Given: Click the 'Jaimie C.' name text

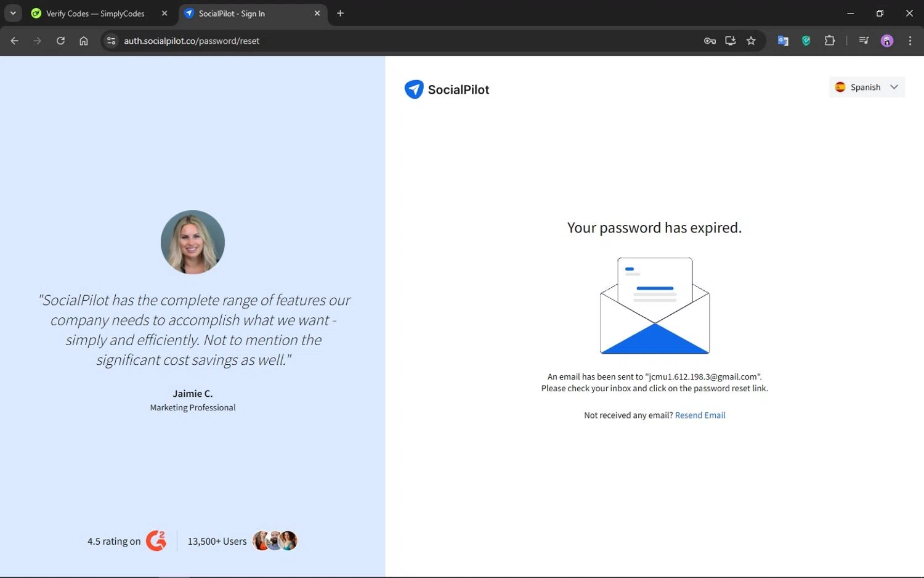Looking at the screenshot, I should 193,393.
